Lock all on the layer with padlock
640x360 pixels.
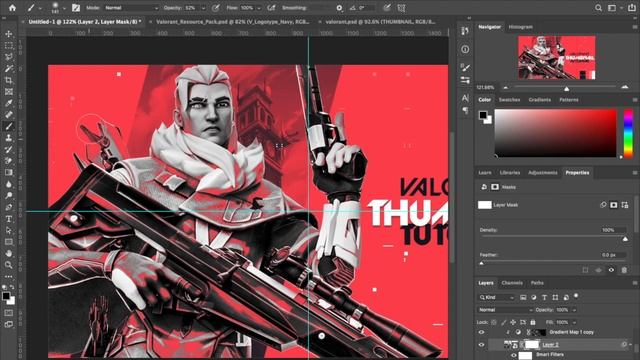[533, 322]
